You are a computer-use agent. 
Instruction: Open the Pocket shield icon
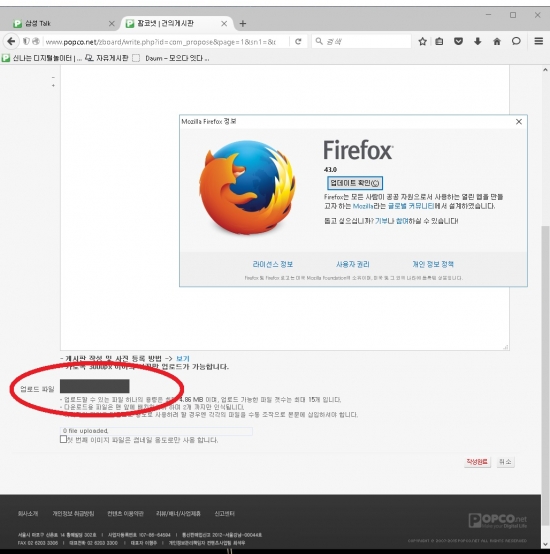tap(458, 42)
